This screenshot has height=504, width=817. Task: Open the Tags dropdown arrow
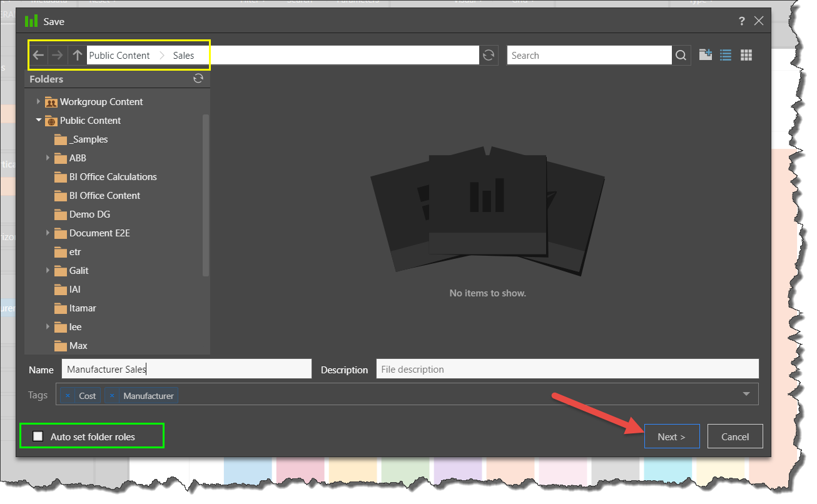pos(746,394)
